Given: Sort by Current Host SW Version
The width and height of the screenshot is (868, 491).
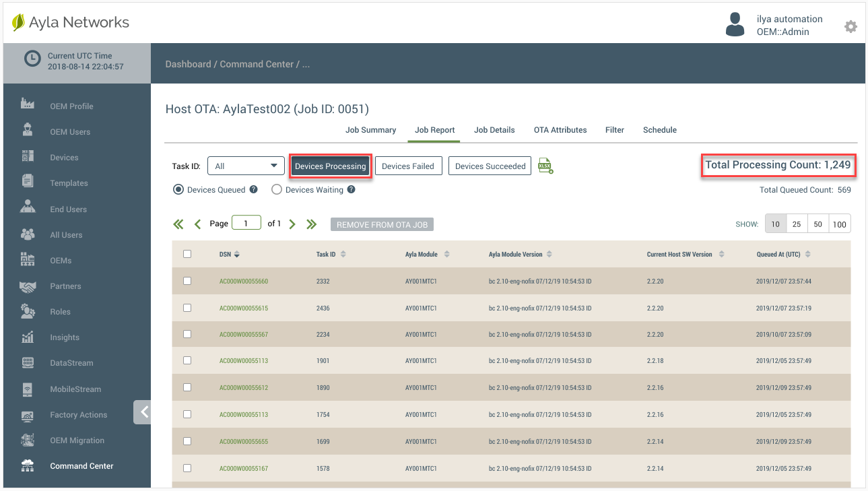Looking at the screenshot, I should [x=722, y=255].
